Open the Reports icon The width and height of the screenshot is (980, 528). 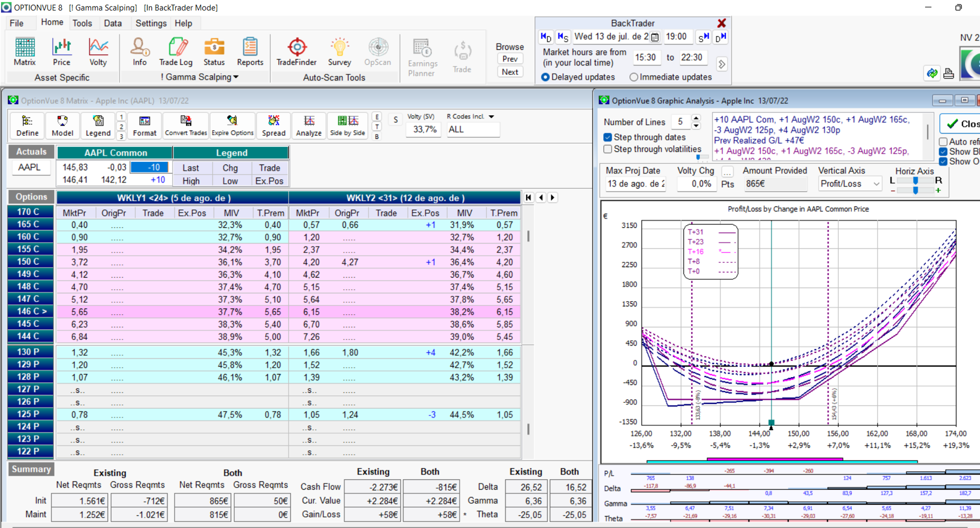click(x=250, y=52)
